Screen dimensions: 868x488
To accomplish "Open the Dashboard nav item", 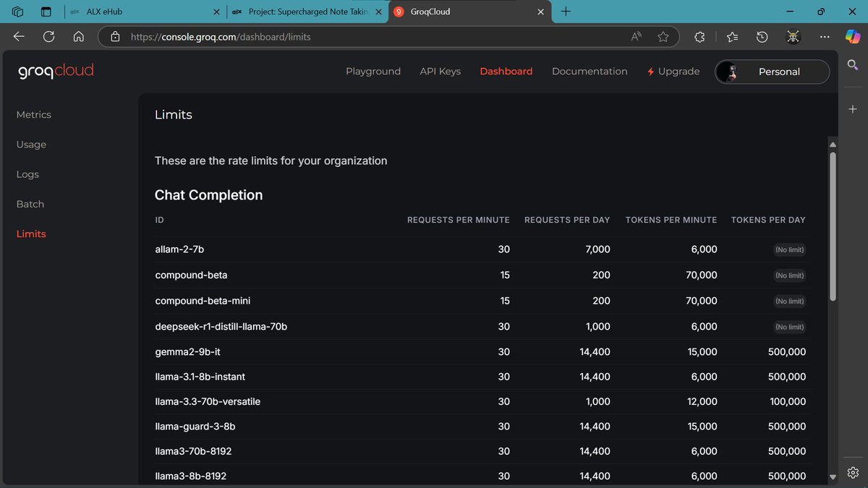I will [506, 72].
